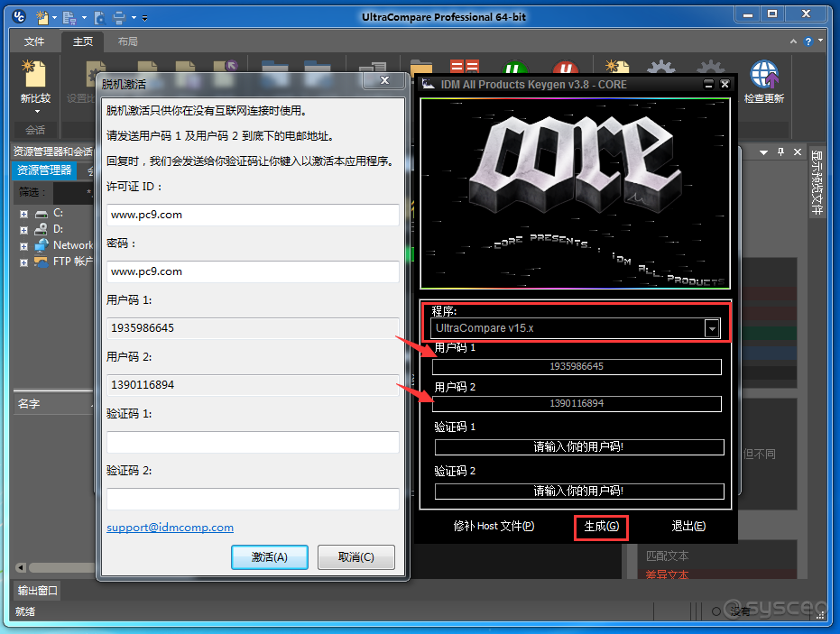Open the 显示预览文件 side tab
Image resolution: width=840 pixels, height=634 pixels.
(x=817, y=182)
